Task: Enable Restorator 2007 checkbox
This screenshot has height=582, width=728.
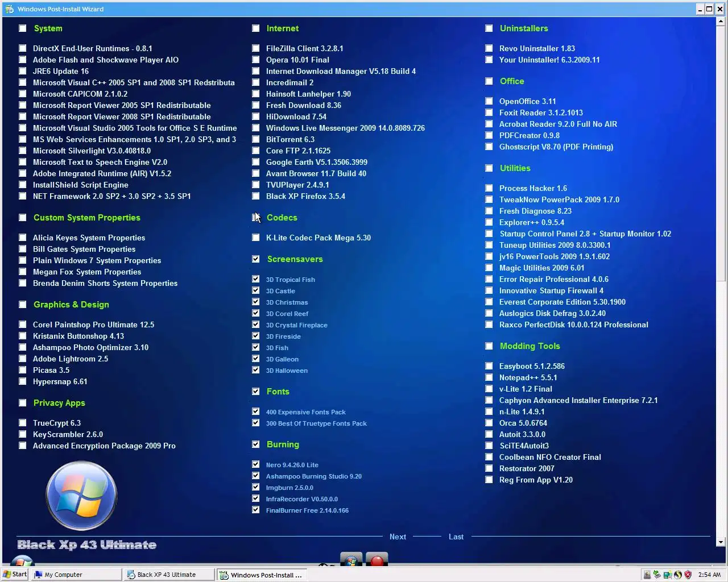Action: point(489,468)
